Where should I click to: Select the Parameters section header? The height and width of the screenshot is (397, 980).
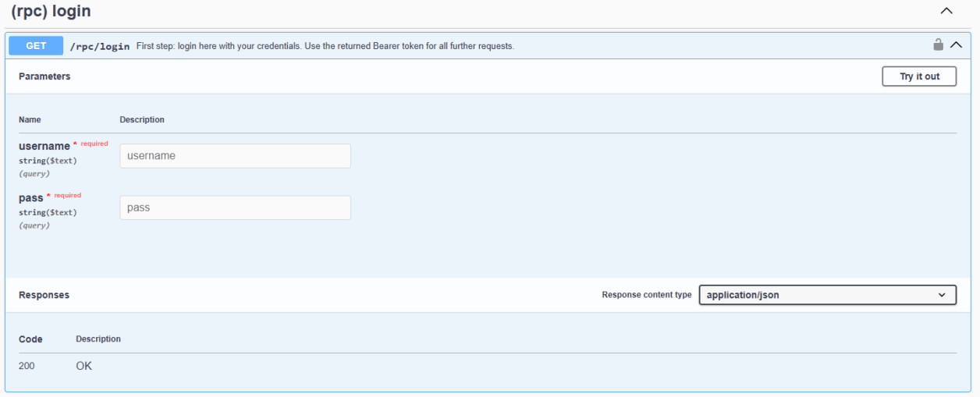[44, 76]
